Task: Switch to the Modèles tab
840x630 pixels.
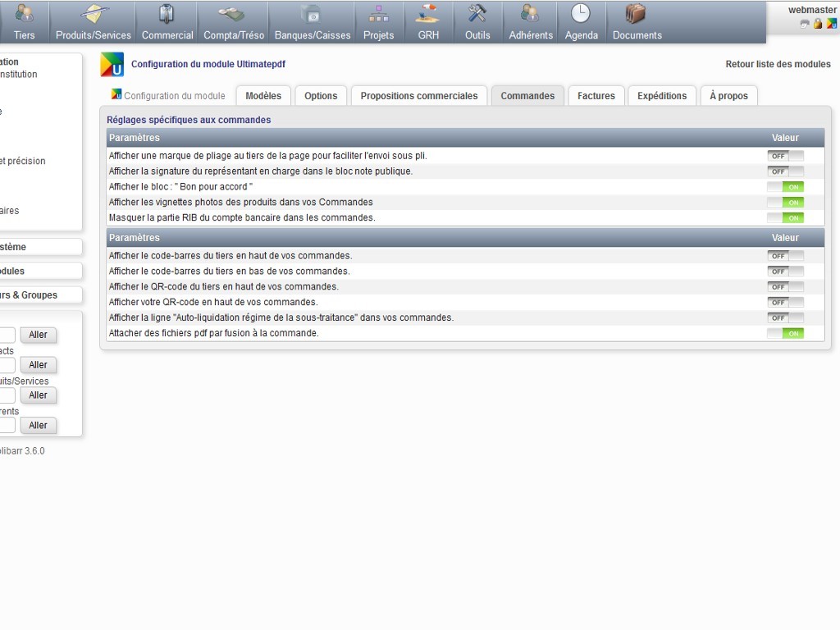Action: coord(263,96)
